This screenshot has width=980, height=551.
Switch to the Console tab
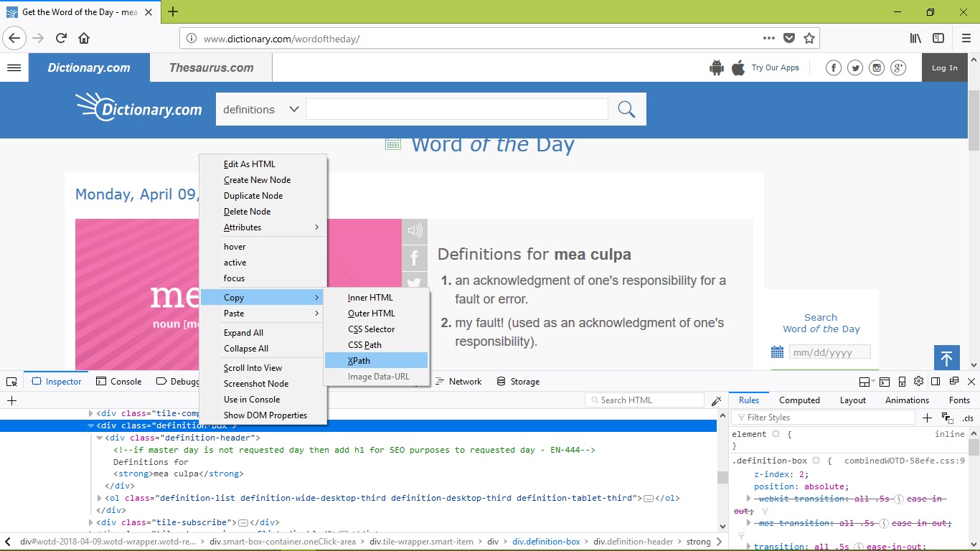[x=118, y=382]
